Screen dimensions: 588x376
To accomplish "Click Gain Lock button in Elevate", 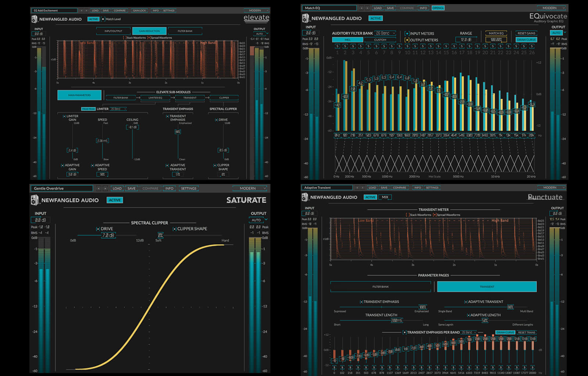I will coord(139,10).
